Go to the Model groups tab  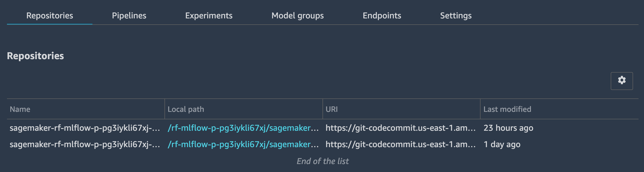pyautogui.click(x=297, y=15)
